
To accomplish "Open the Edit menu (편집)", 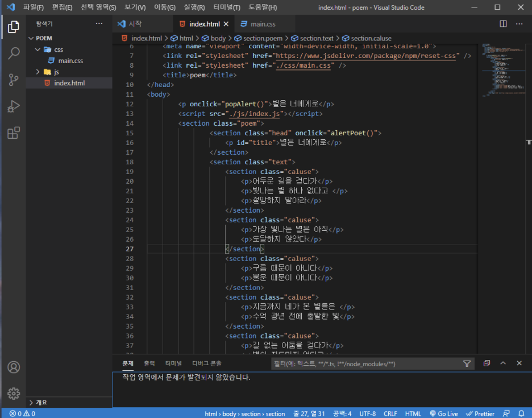I will pos(62,7).
